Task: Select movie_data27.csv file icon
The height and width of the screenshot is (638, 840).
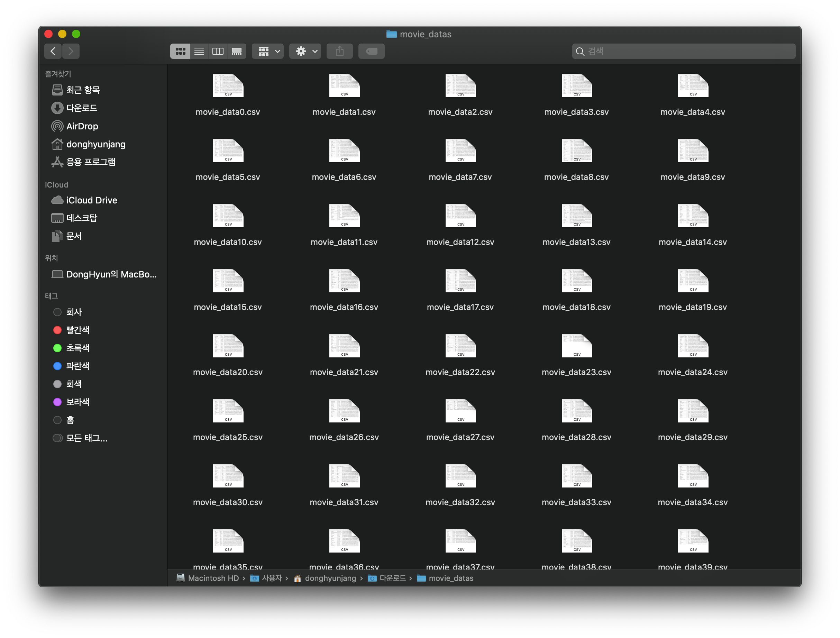Action: click(460, 411)
